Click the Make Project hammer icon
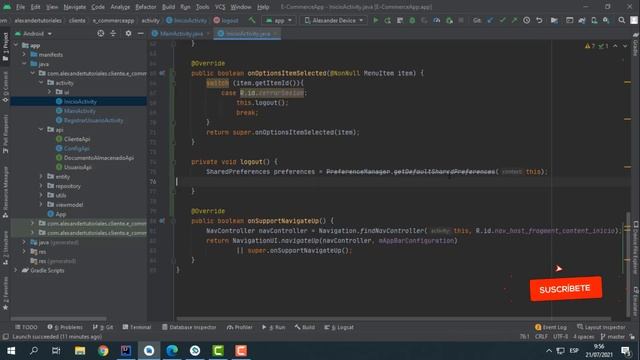Viewport: 640px width, 360px height. (252, 20)
